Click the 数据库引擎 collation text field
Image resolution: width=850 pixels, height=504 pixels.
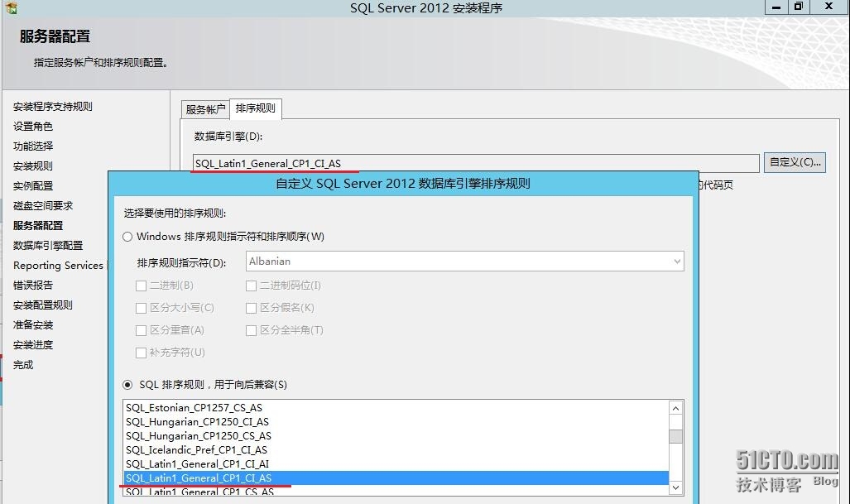click(476, 163)
